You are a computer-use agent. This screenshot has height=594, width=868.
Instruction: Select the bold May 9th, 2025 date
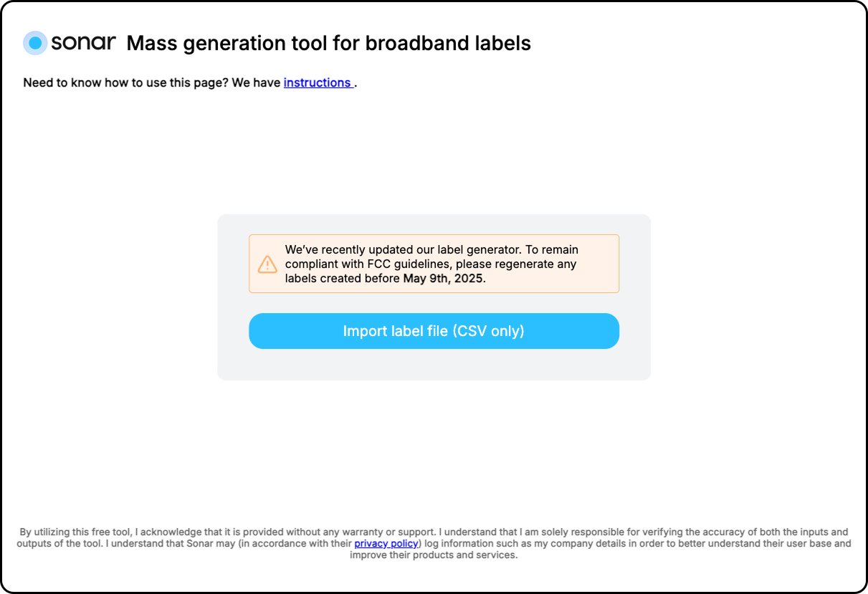tap(444, 278)
